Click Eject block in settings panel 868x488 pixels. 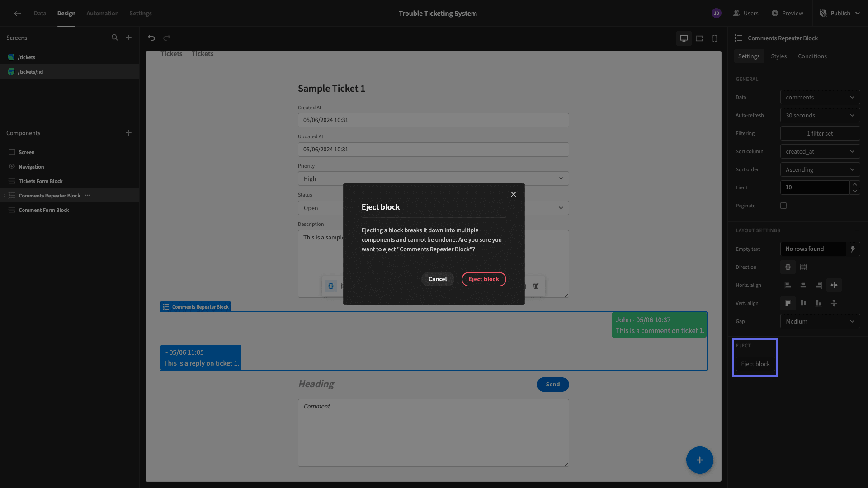coord(755,364)
